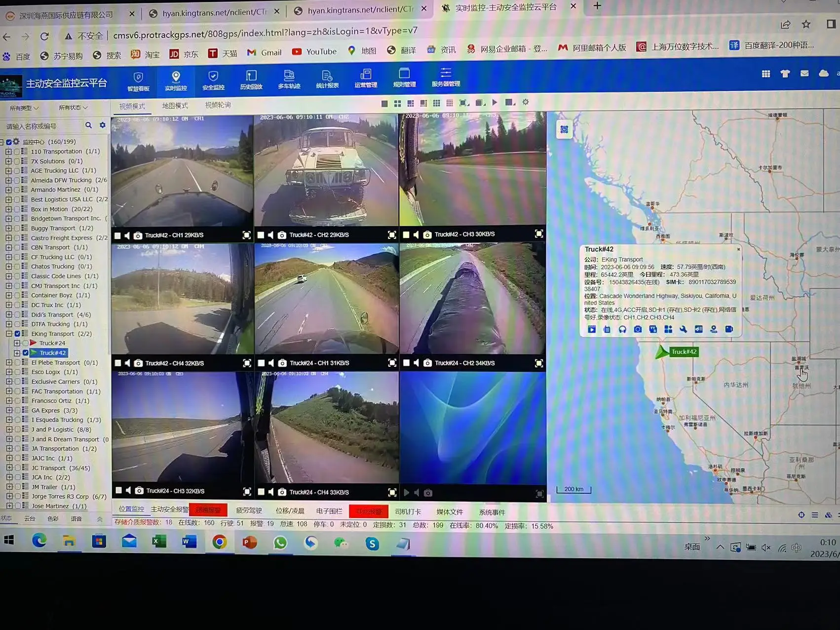The width and height of the screenshot is (840, 630).
Task: Switch to the 9-grid video layout icon
Action: (436, 103)
